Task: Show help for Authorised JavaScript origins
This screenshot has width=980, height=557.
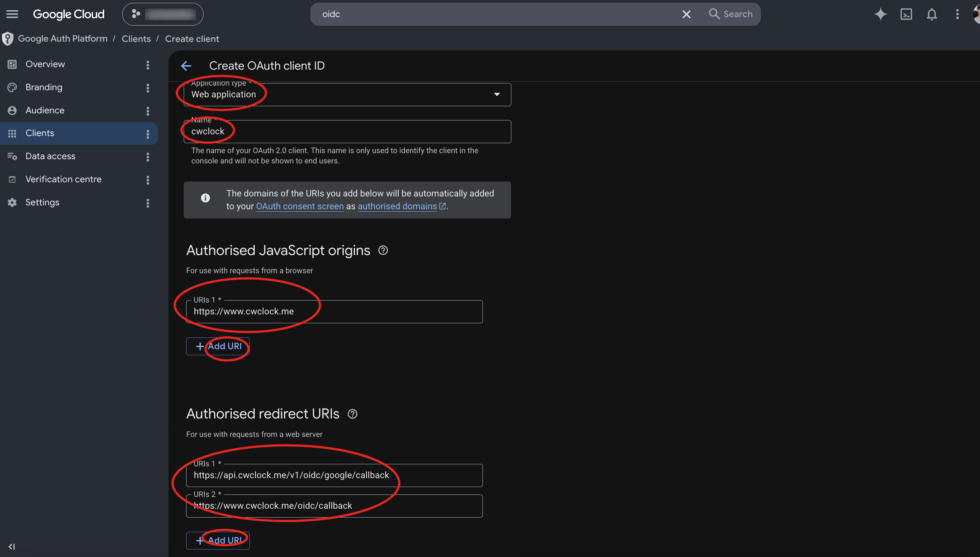Action: tap(383, 250)
